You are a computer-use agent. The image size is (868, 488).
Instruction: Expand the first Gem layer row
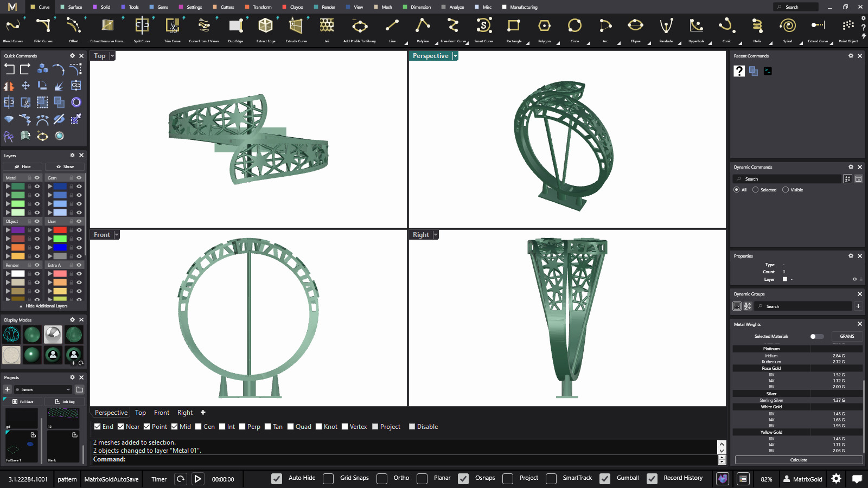coord(49,187)
